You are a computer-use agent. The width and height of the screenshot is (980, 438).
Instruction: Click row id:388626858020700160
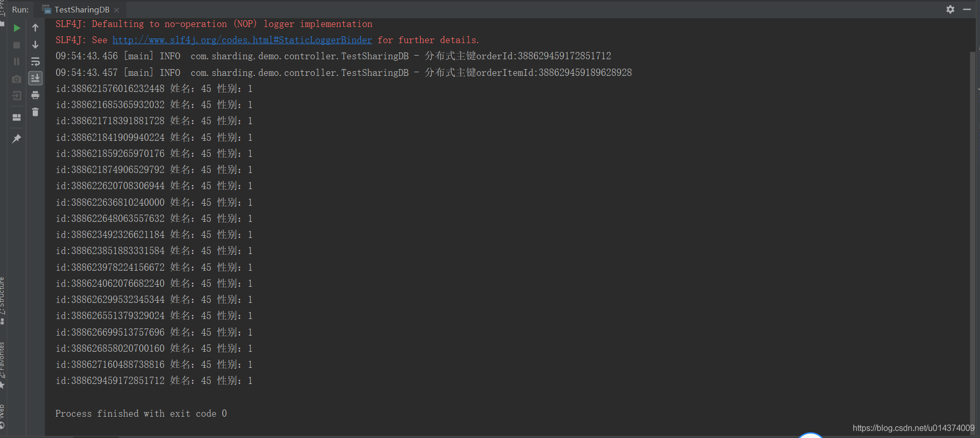154,348
